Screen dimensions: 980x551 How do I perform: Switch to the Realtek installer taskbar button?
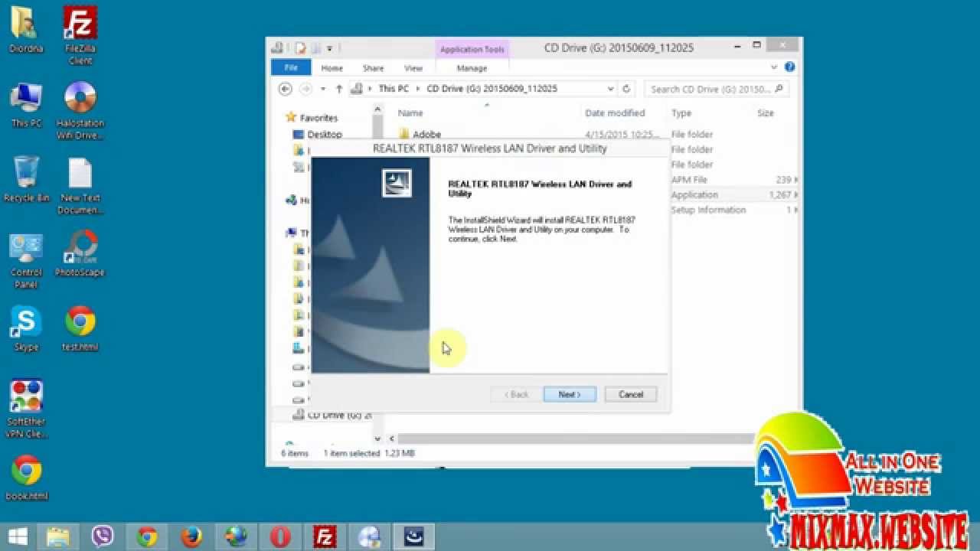(x=414, y=536)
